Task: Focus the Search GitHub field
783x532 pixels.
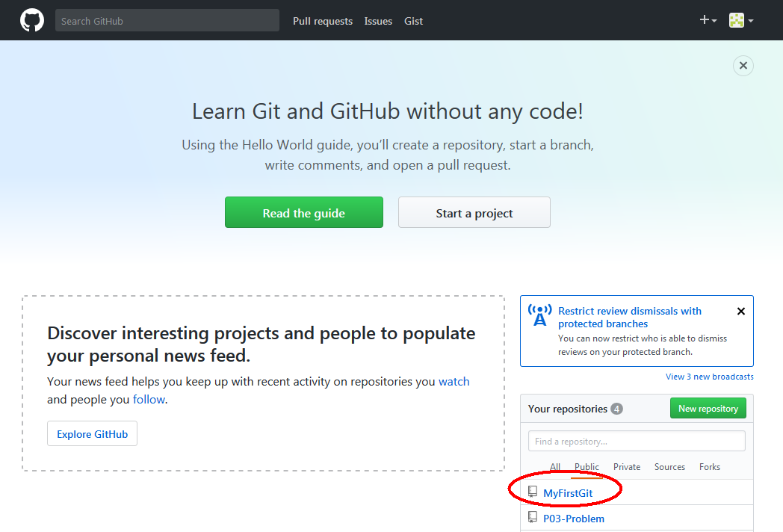Action: 167,21
